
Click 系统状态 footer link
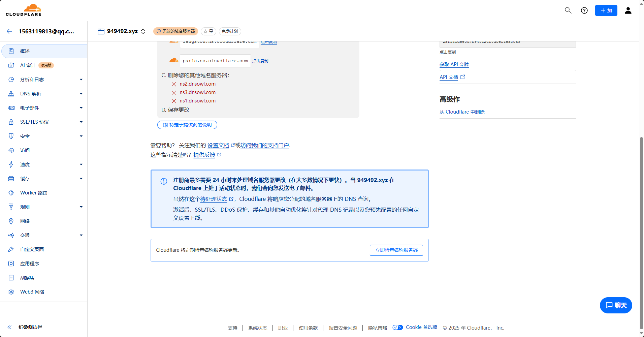click(x=258, y=328)
